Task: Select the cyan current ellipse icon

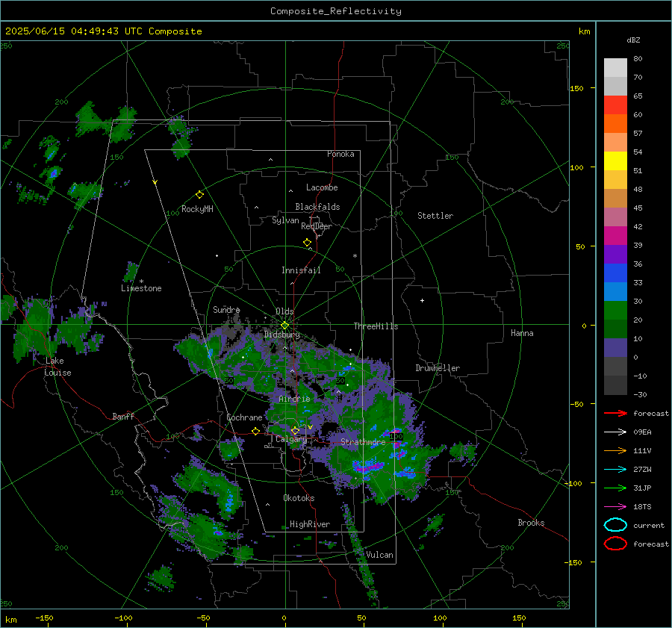Action: [x=615, y=525]
